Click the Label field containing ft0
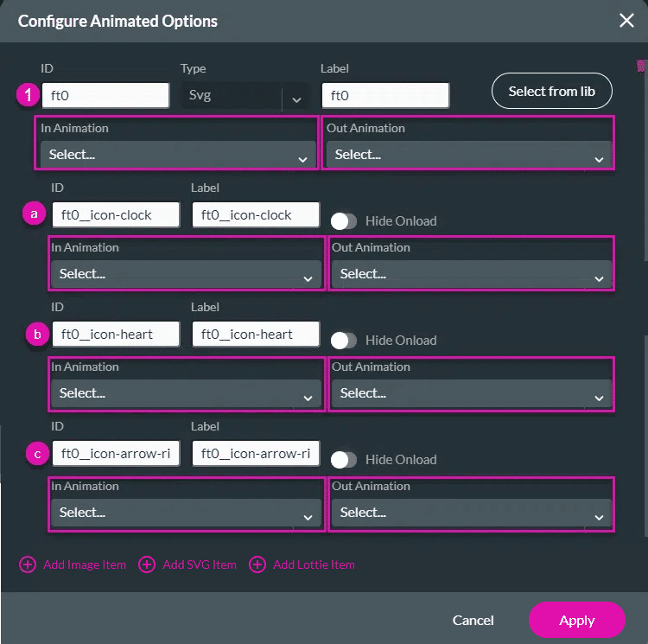Image resolution: width=648 pixels, height=644 pixels. [x=385, y=95]
